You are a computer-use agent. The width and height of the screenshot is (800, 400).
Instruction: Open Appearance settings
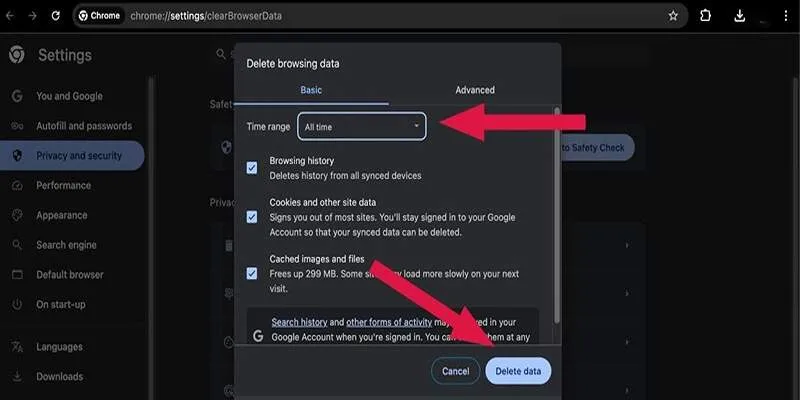(x=62, y=215)
